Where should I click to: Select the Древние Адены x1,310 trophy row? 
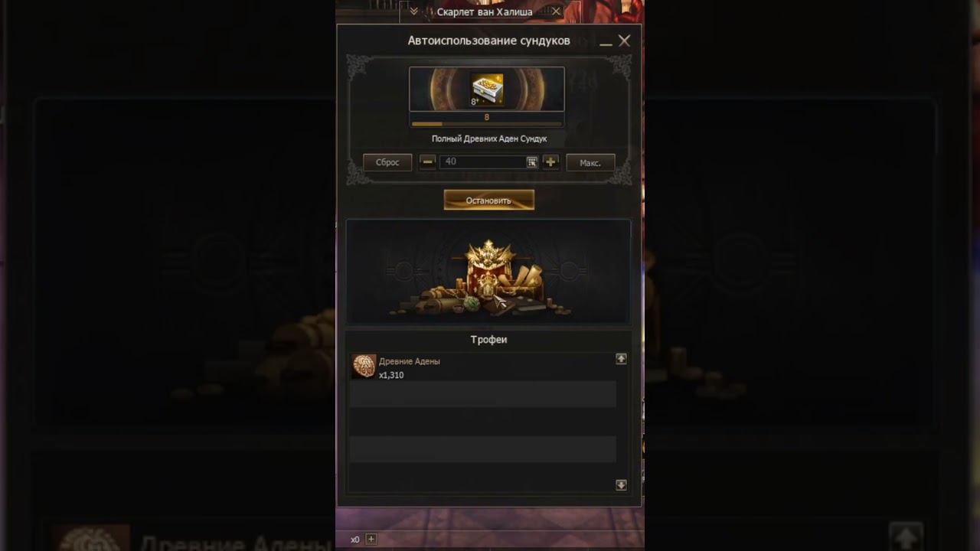[x=483, y=367]
